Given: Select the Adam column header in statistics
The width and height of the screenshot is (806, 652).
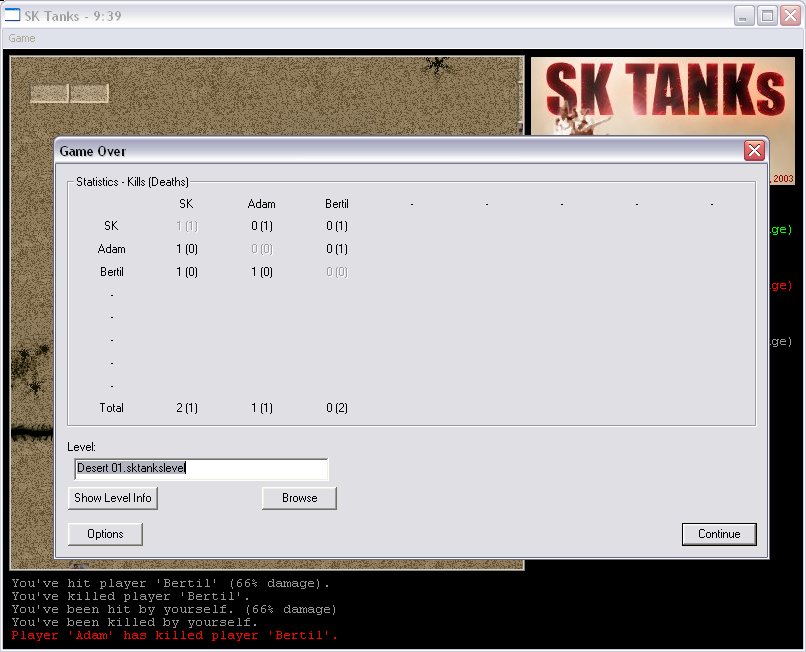Looking at the screenshot, I should click(x=261, y=204).
